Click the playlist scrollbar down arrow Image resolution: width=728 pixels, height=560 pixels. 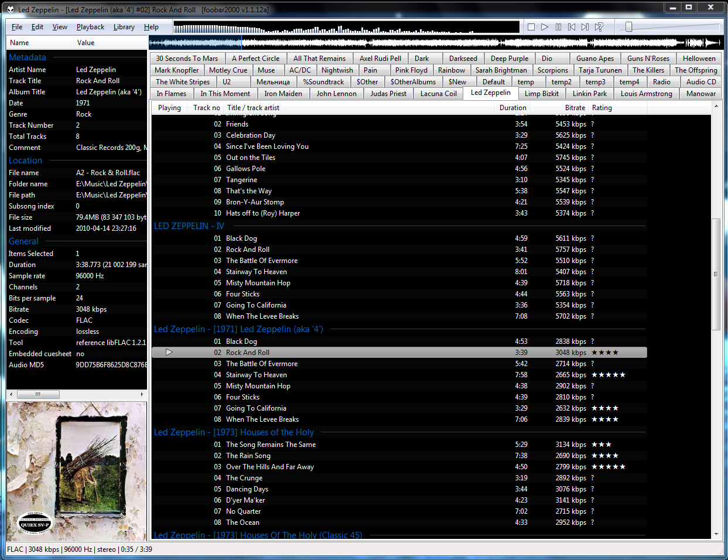[x=716, y=535]
